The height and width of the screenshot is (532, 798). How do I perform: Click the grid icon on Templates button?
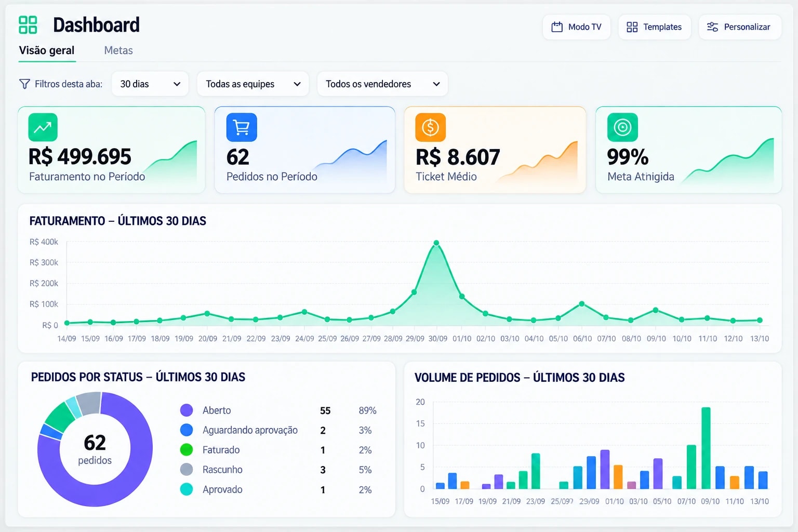pos(632,27)
